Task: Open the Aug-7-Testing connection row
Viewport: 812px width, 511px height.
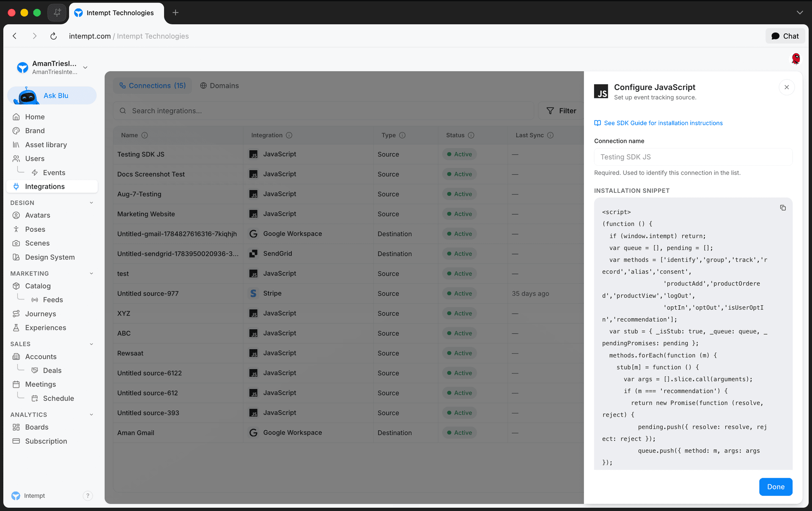Action: 348,194
